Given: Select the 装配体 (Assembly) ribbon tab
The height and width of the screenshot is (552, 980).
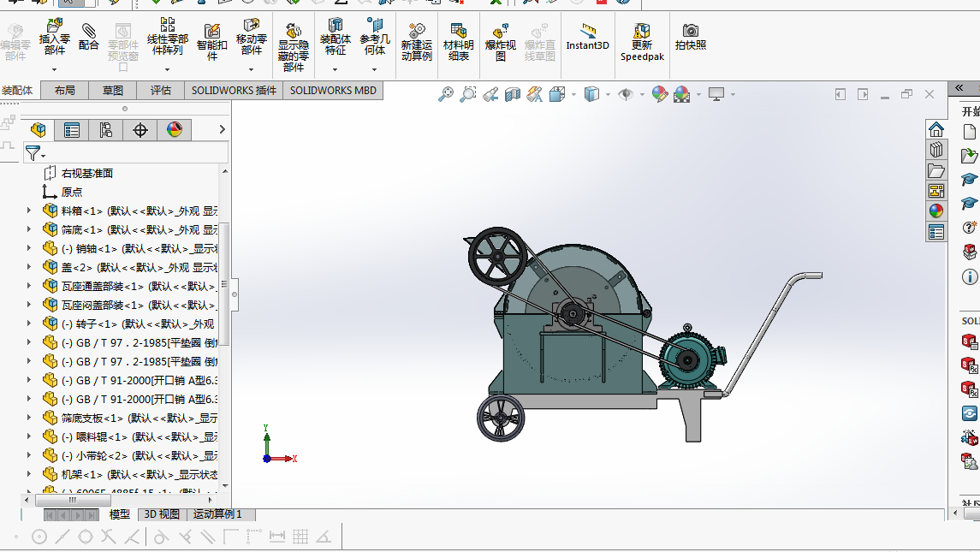Looking at the screenshot, I should click(x=17, y=91).
